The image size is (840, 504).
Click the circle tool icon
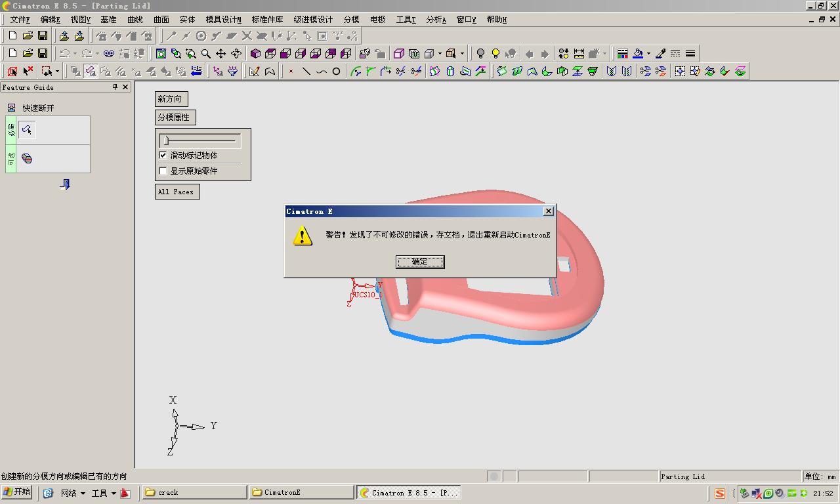(x=336, y=71)
